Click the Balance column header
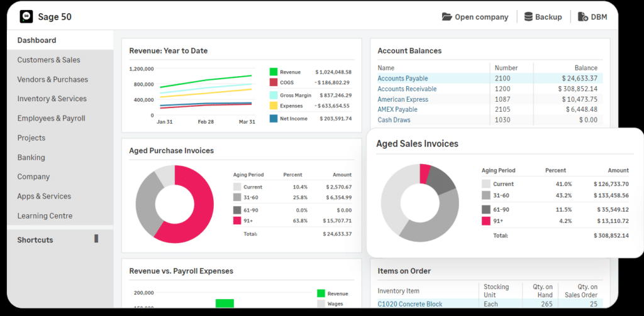This screenshot has height=316, width=644. (586, 68)
